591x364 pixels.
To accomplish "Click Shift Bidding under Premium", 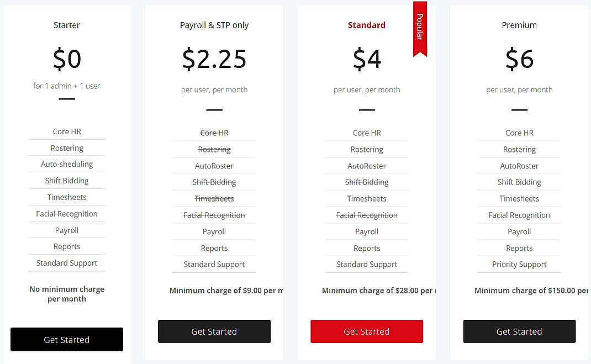I will click(x=519, y=182).
